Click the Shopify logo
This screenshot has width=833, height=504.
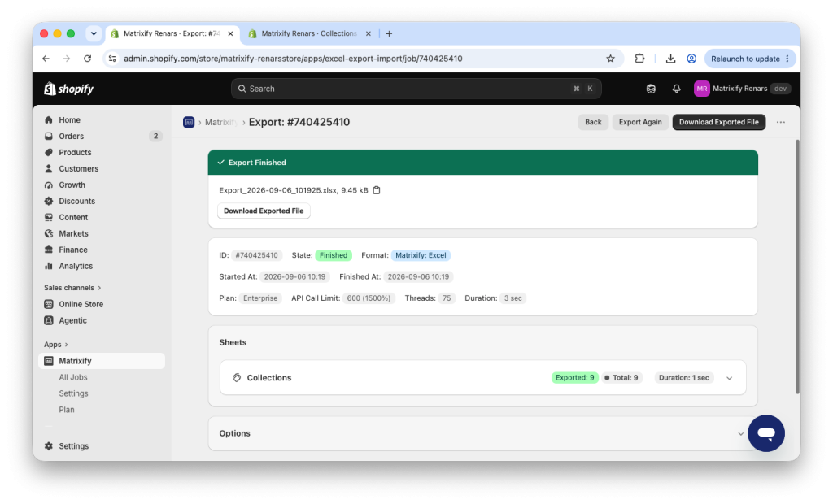69,89
